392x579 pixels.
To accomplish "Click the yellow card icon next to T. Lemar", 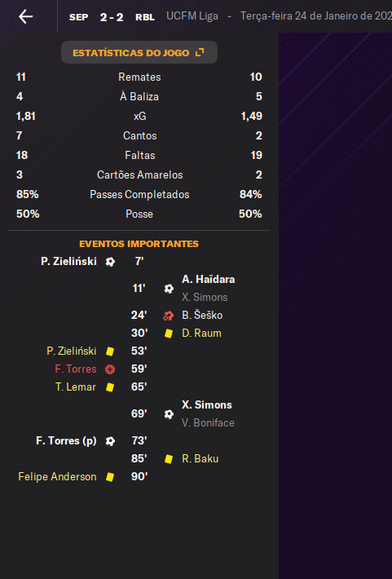I will point(110,387).
